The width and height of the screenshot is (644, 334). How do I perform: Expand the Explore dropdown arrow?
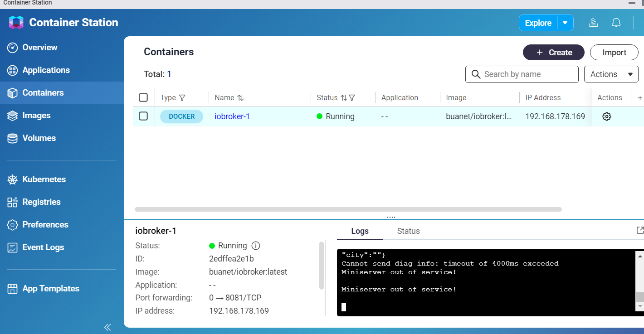pos(565,23)
